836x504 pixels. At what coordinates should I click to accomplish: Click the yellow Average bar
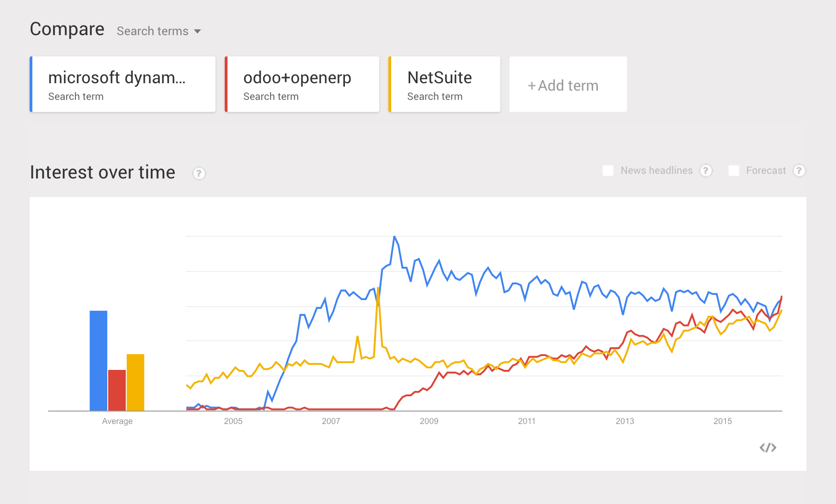[135, 382]
